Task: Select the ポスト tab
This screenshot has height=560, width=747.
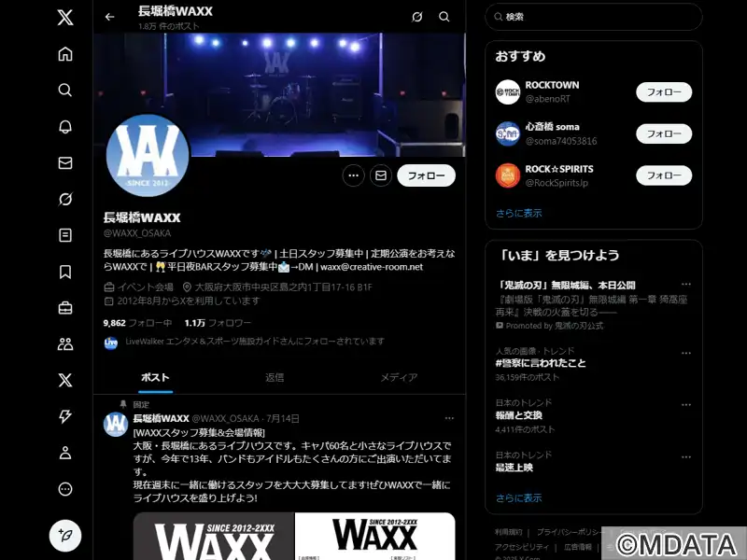Action: coord(155,378)
